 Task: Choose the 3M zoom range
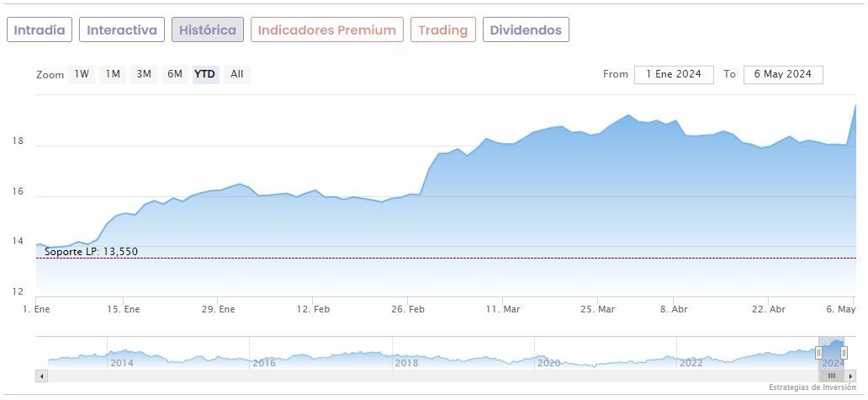(x=144, y=74)
